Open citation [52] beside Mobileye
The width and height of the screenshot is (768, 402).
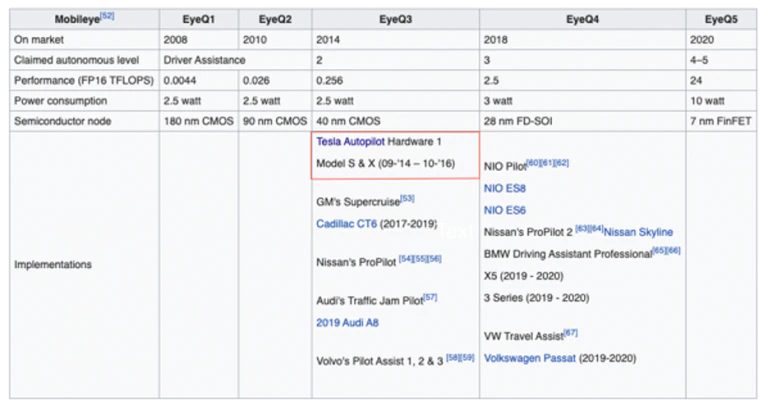107,16
